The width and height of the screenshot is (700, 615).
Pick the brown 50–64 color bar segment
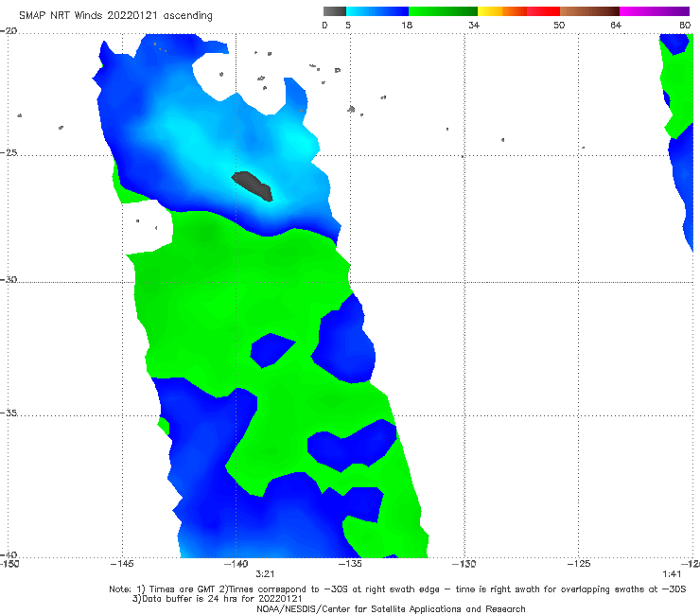click(x=589, y=11)
